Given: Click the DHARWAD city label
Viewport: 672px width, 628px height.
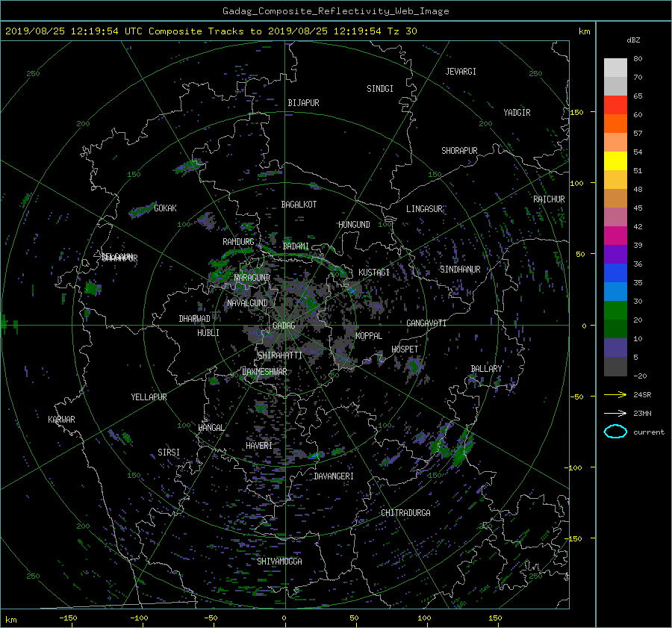Looking at the screenshot, I should tap(195, 319).
